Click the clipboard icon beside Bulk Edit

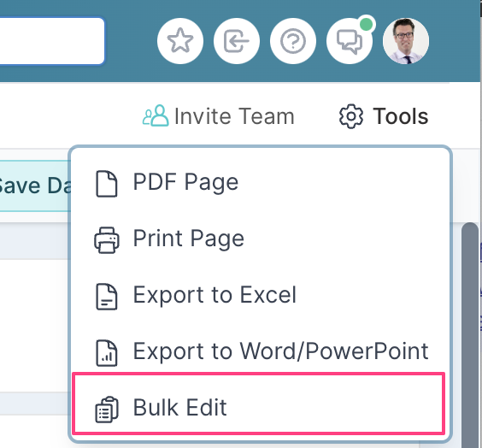(106, 410)
